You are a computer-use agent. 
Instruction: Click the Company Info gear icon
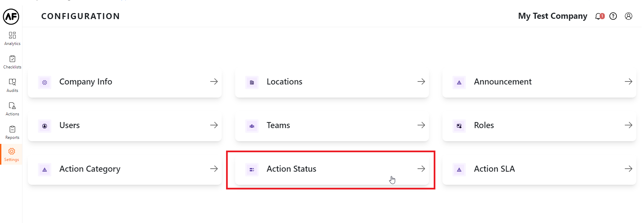pos(45,82)
